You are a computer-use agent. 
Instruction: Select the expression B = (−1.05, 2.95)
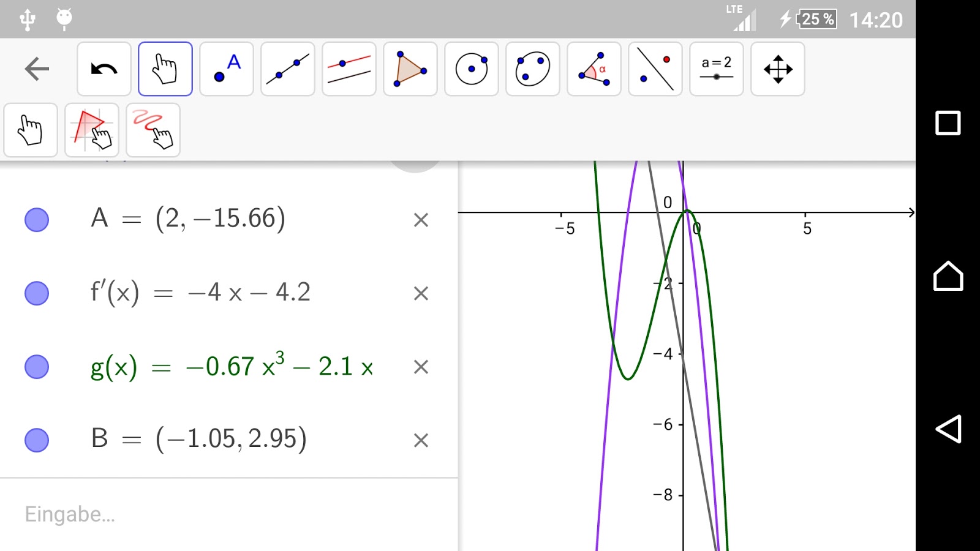(198, 439)
